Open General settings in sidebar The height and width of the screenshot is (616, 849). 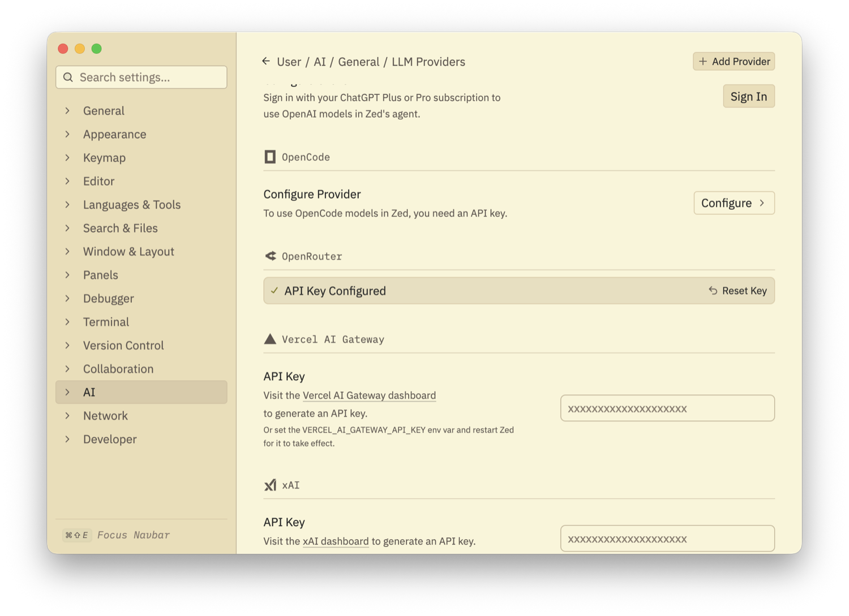pos(141,111)
